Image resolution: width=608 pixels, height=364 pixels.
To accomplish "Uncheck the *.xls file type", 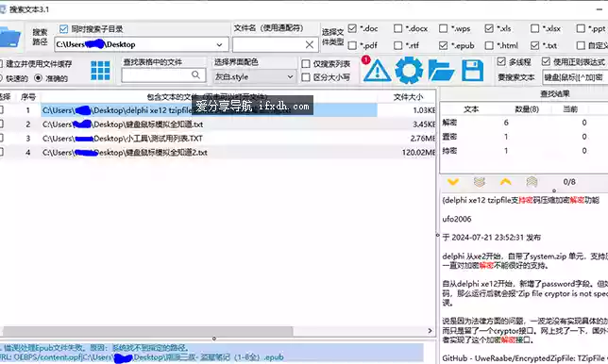I will (489, 28).
